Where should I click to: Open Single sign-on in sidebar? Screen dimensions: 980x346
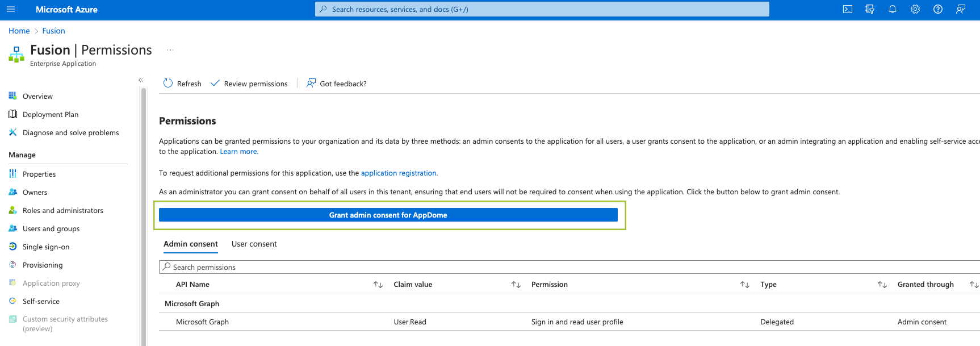(x=45, y=247)
